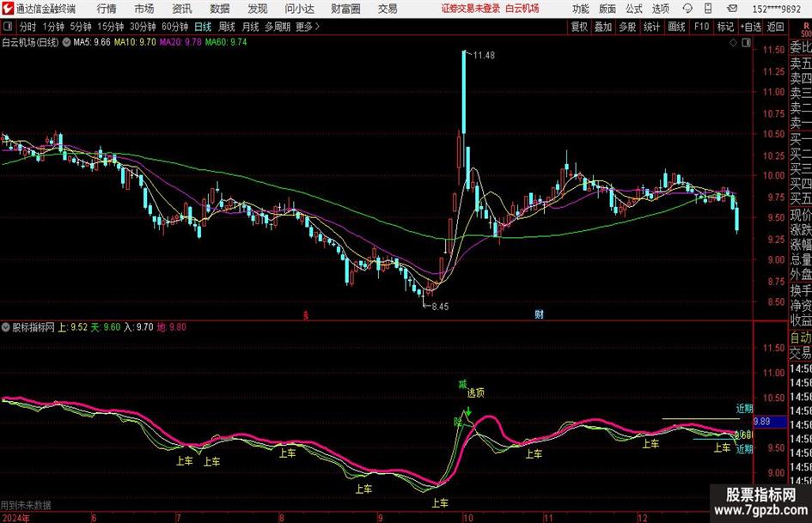The height and width of the screenshot is (523, 812).
Task: Click the red R 500 icon
Action: (x=806, y=29)
